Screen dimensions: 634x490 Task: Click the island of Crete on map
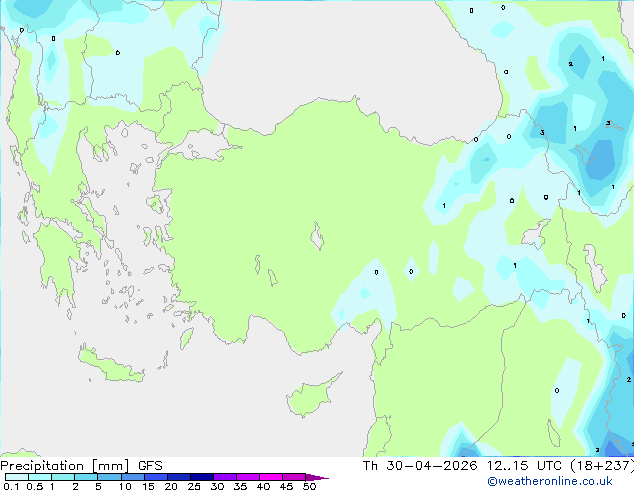coord(110,365)
